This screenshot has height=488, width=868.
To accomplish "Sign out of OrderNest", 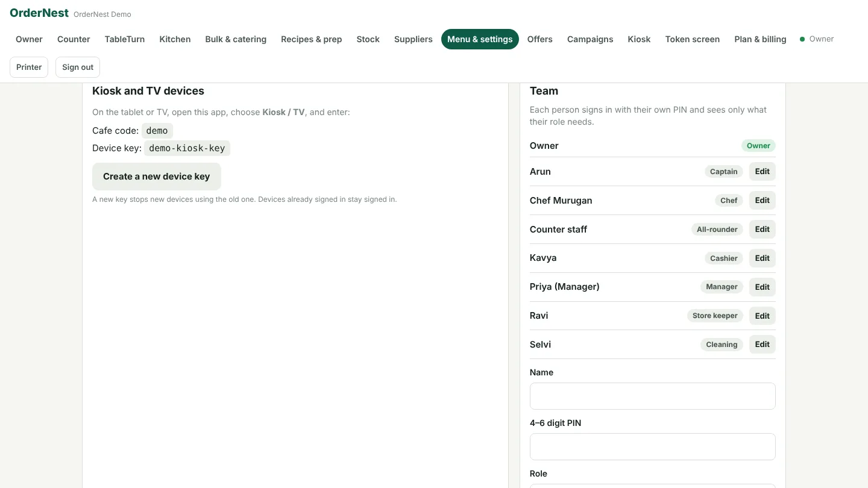I will pos(78,67).
